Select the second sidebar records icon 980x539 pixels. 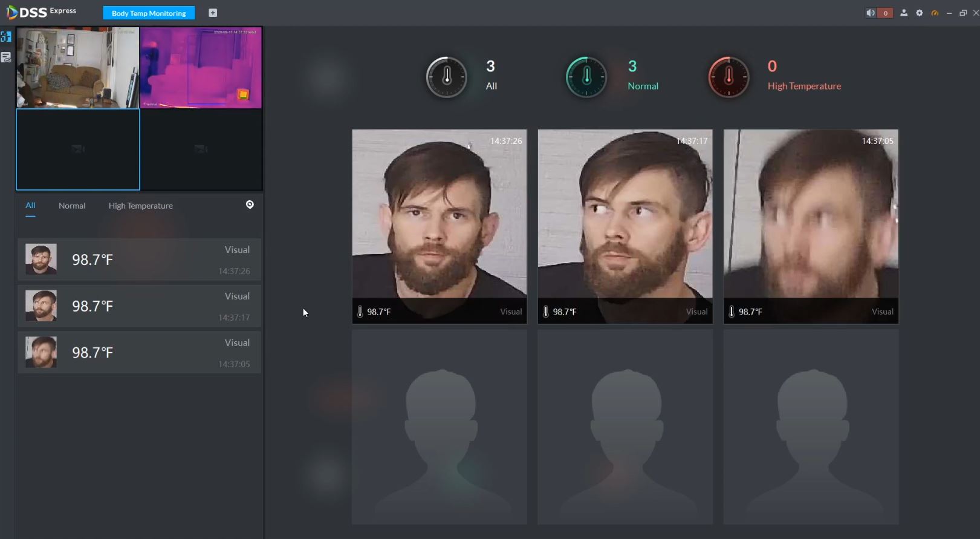(x=6, y=57)
